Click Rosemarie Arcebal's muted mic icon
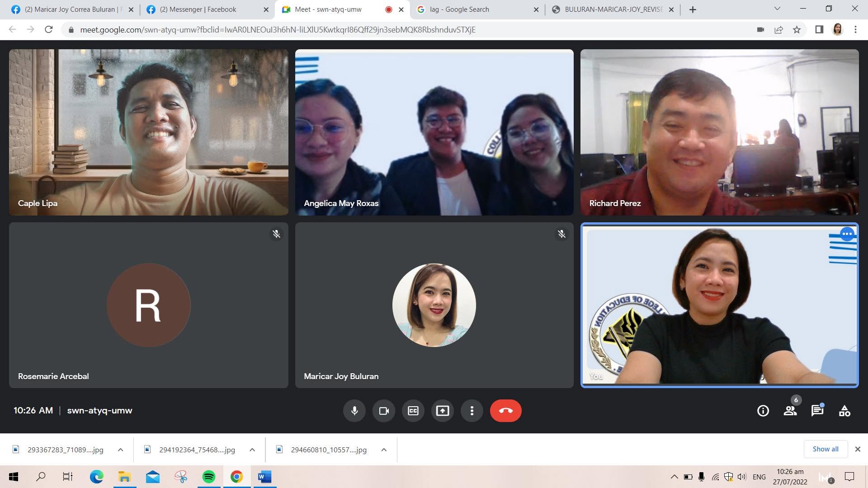The width and height of the screenshot is (868, 488). (276, 234)
